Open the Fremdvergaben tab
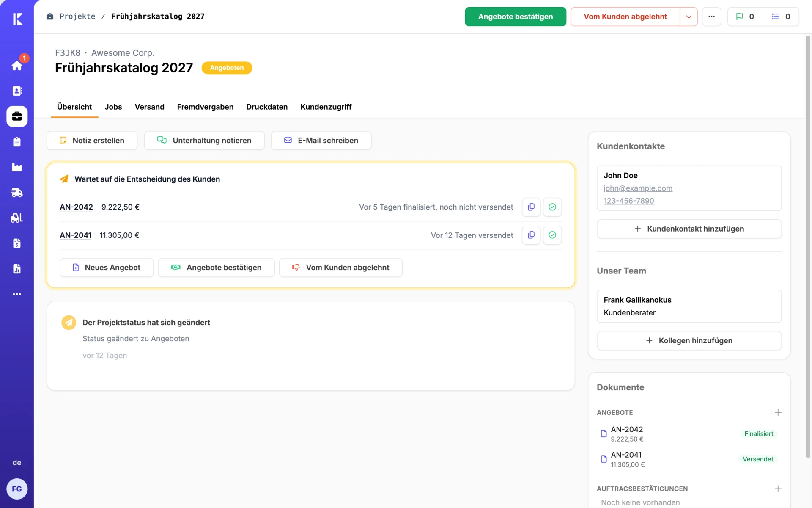Viewport: 812px width, 508px height. pos(205,107)
